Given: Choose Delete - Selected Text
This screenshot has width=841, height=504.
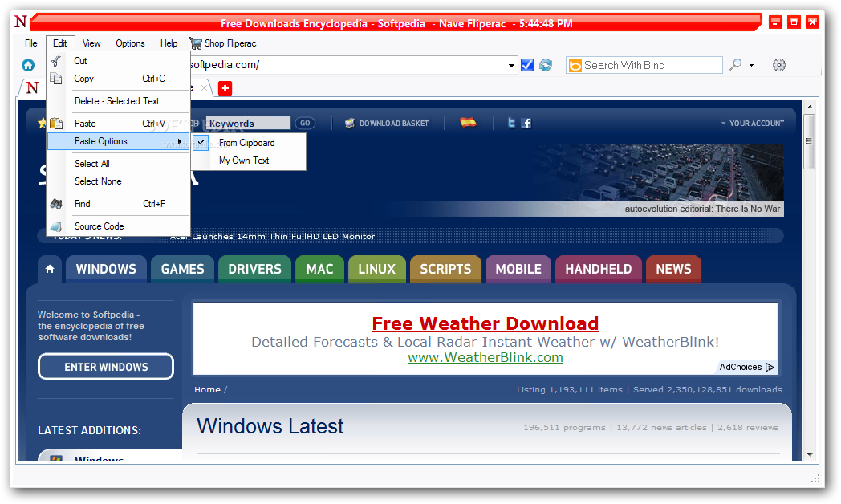Looking at the screenshot, I should tap(119, 101).
